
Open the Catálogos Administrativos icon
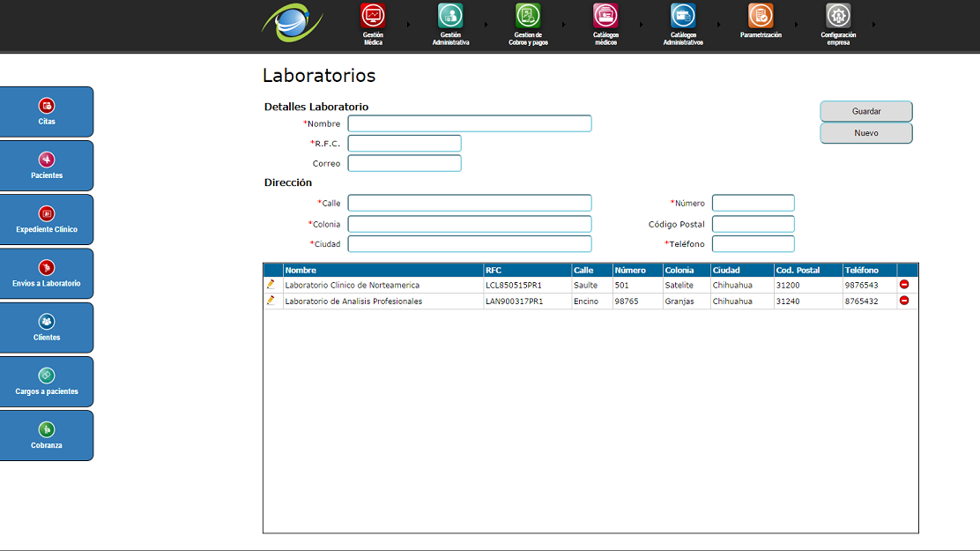pyautogui.click(x=683, y=16)
